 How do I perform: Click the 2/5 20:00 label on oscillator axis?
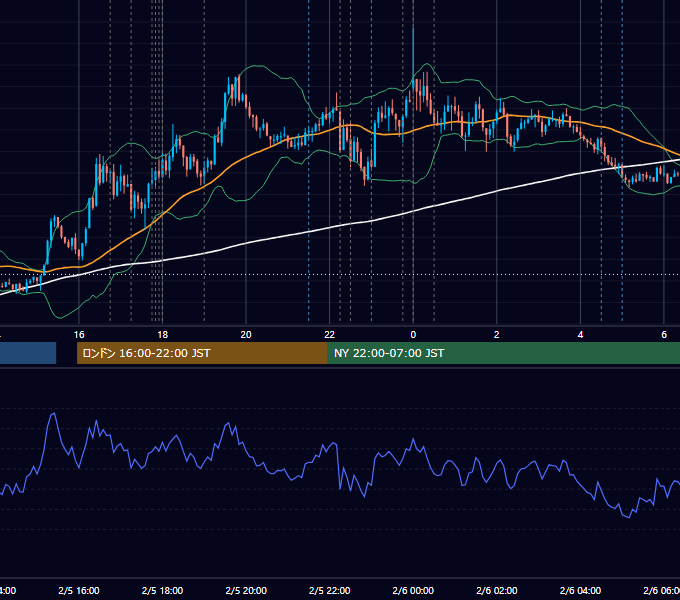pos(246,590)
